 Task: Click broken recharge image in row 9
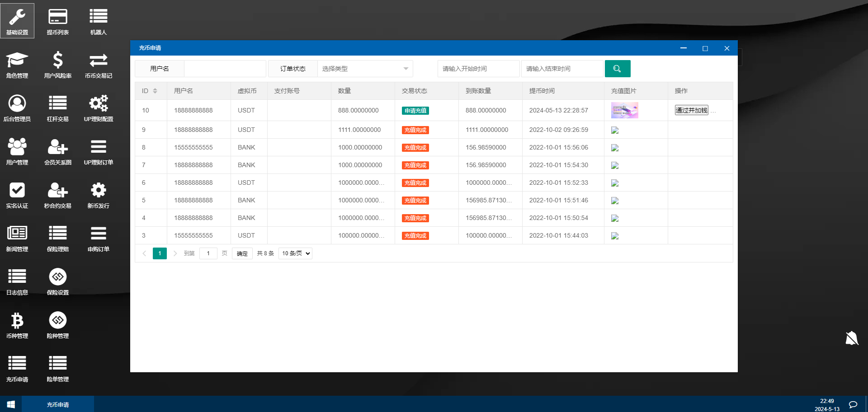click(x=615, y=130)
